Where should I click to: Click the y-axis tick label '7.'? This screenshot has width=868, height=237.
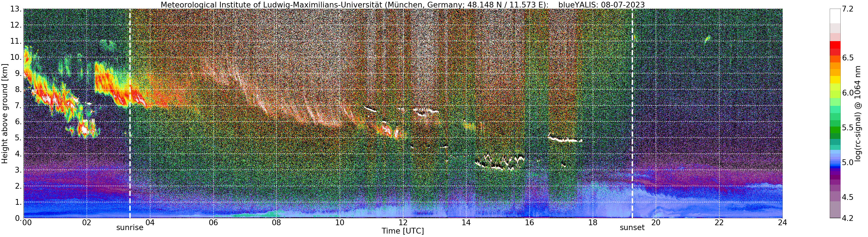(x=18, y=106)
